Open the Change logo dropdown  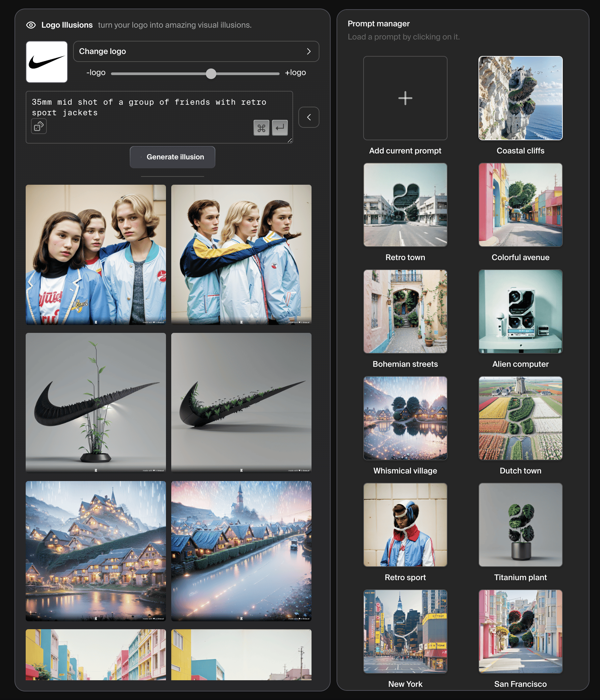click(x=196, y=51)
